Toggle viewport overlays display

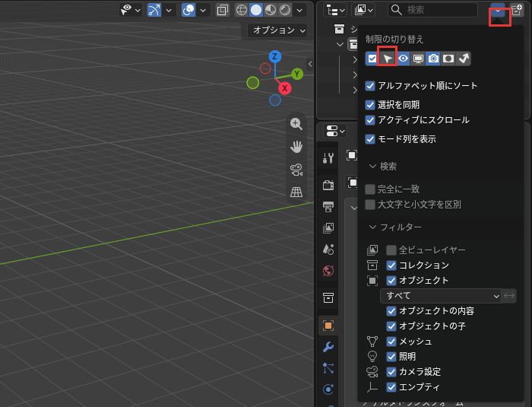[188, 10]
